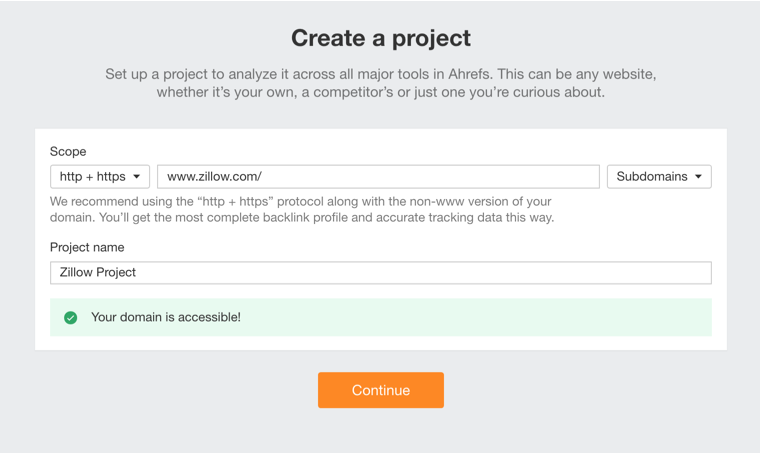
Task: Select the Project name text field
Action: tap(380, 273)
